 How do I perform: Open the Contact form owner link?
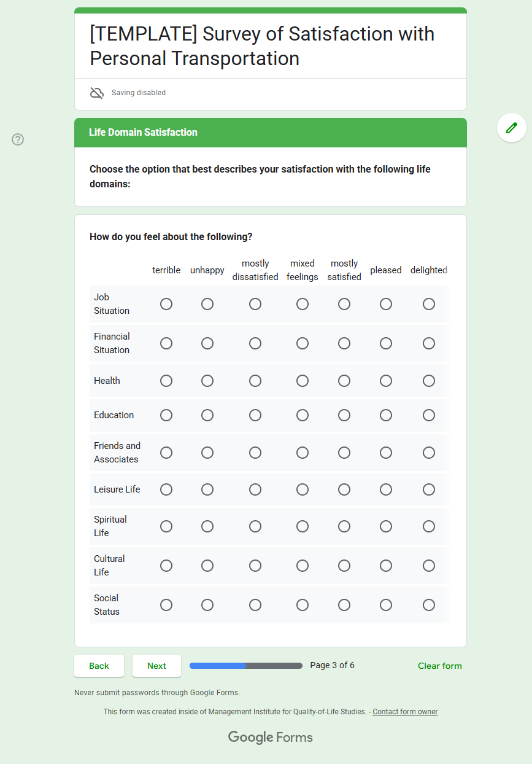(x=405, y=712)
